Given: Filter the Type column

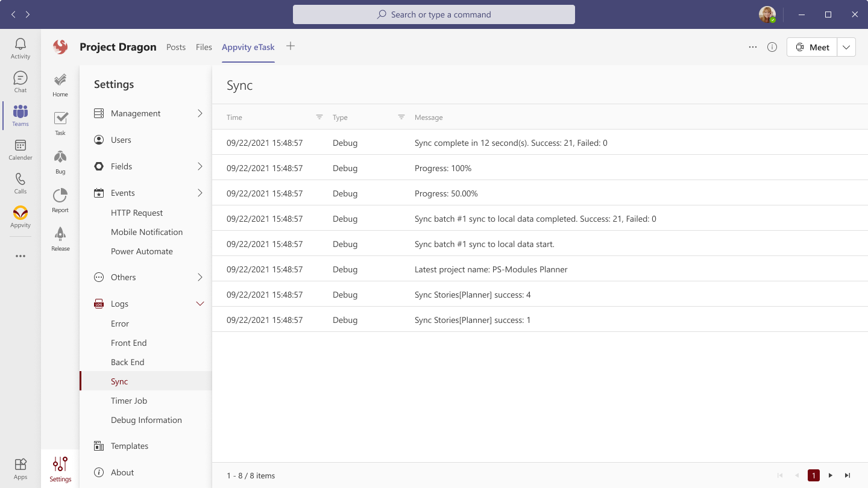Looking at the screenshot, I should point(401,117).
